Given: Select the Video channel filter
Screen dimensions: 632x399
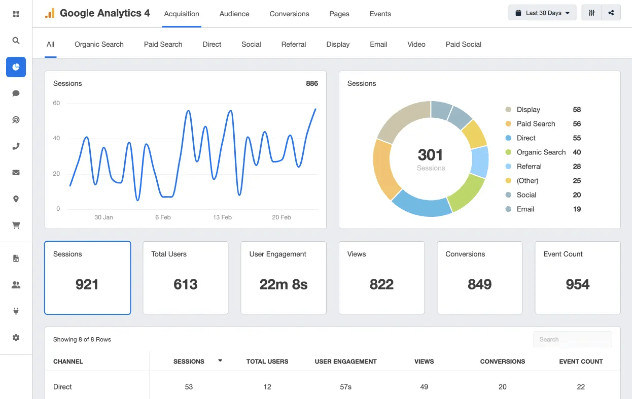Looking at the screenshot, I should 416,44.
